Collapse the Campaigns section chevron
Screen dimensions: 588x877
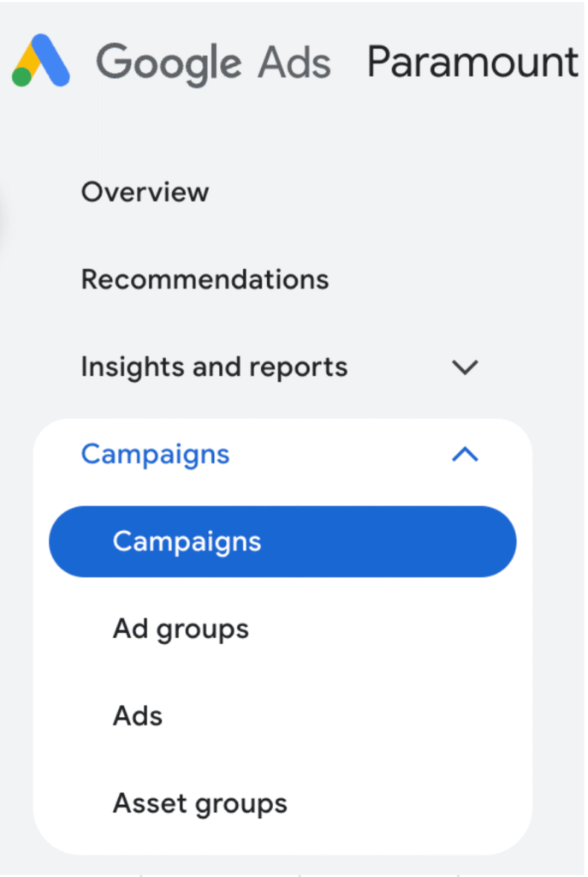click(x=465, y=454)
